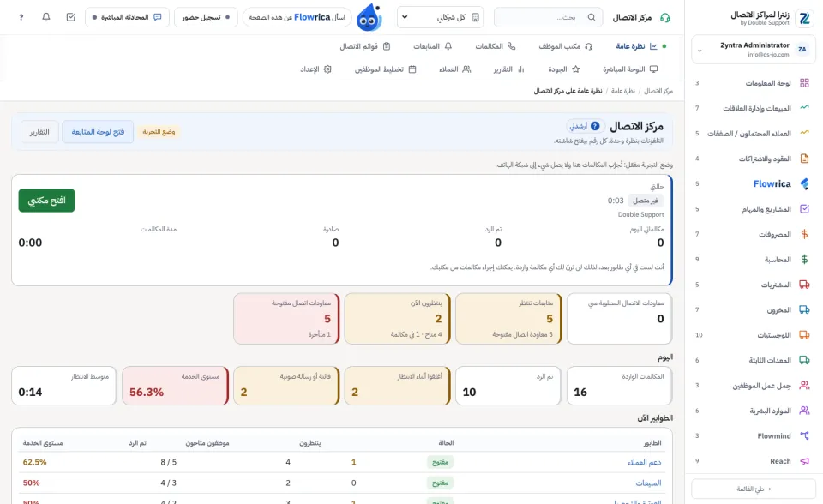Collapse the sidebar with طيّ القائمة
Viewport: 823px width, 504px height.
pos(754,489)
